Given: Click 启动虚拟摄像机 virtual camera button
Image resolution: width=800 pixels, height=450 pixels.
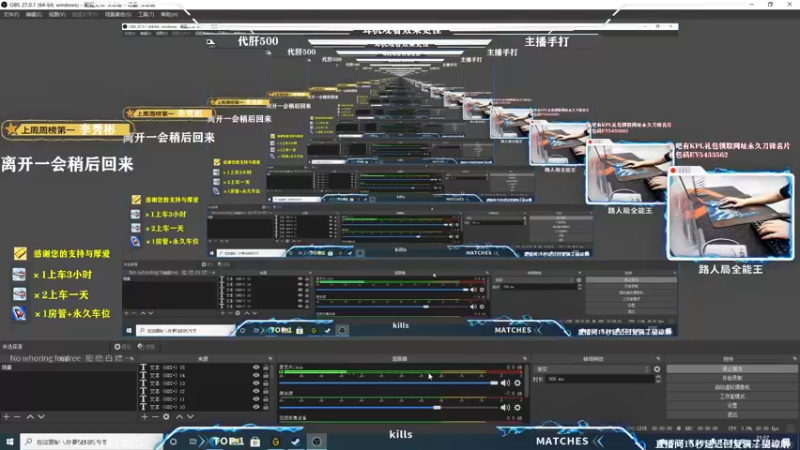Looking at the screenshot, I should [x=732, y=387].
